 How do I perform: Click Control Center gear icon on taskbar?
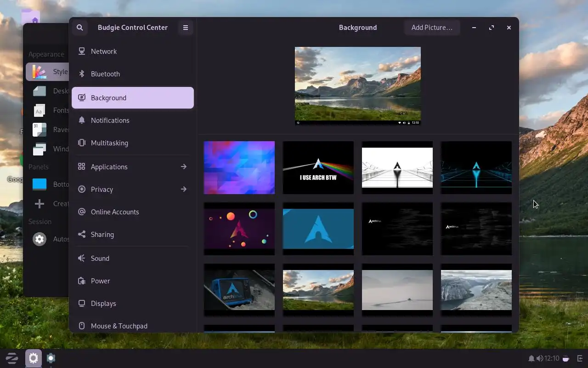pos(33,358)
